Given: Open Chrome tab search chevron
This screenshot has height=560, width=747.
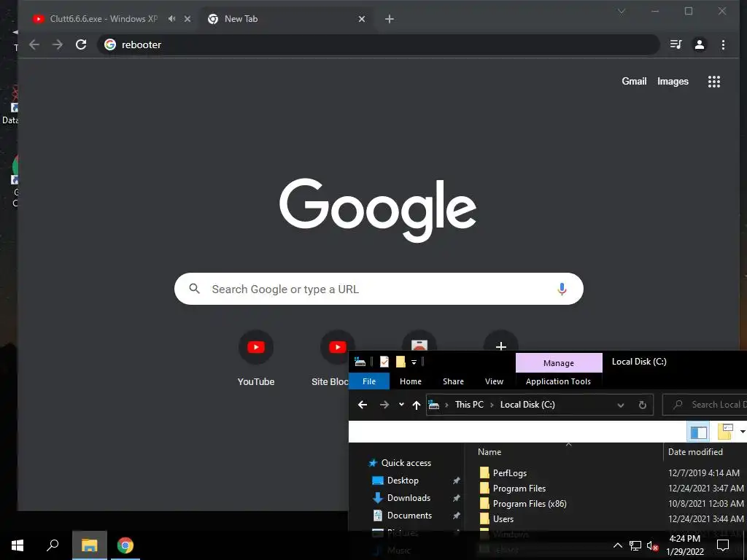Looking at the screenshot, I should pyautogui.click(x=622, y=11).
